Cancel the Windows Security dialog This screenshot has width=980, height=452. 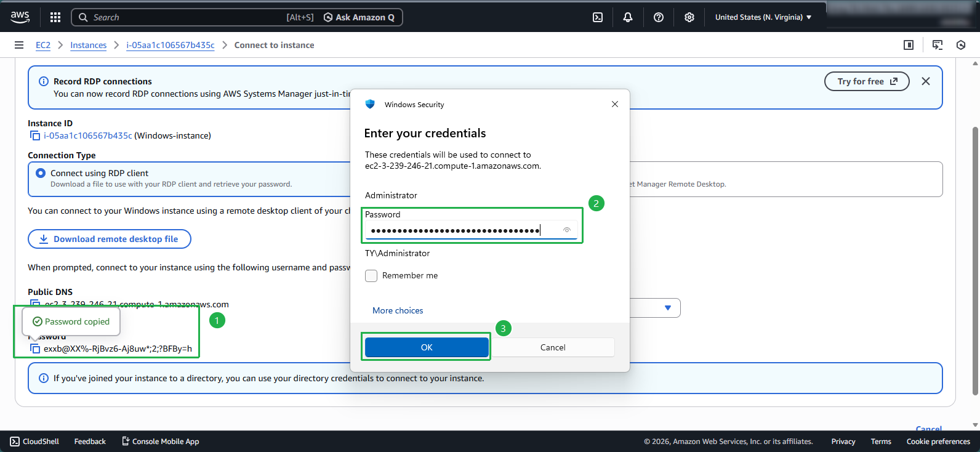[x=553, y=347]
